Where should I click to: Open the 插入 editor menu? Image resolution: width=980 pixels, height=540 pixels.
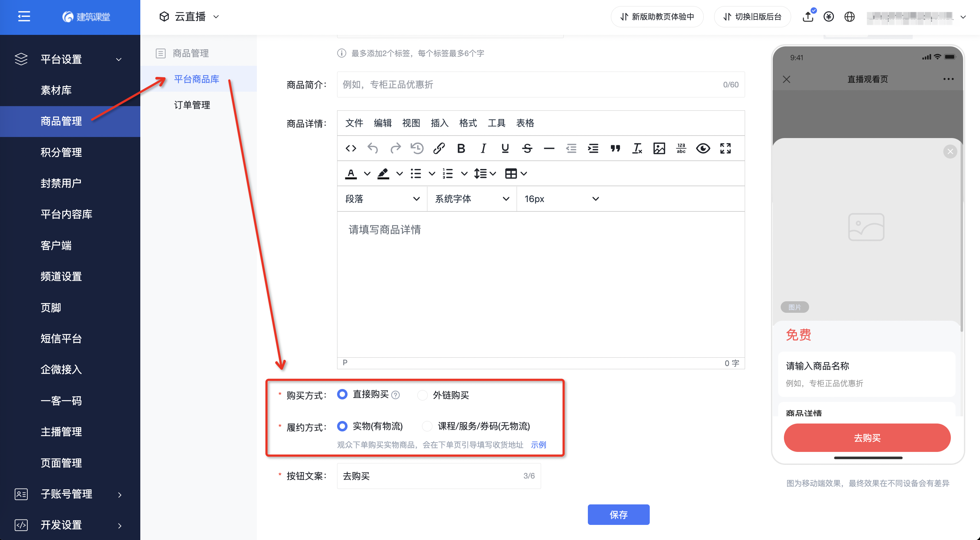[439, 123]
